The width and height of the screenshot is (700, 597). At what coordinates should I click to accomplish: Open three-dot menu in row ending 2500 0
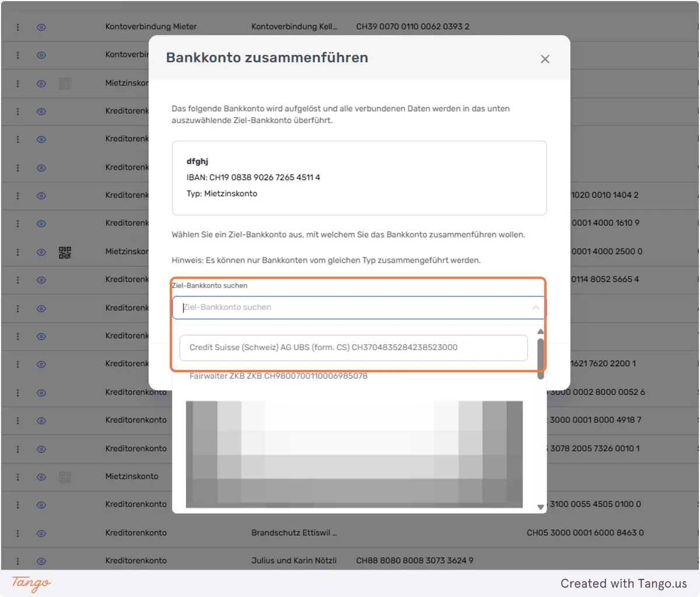17,252
